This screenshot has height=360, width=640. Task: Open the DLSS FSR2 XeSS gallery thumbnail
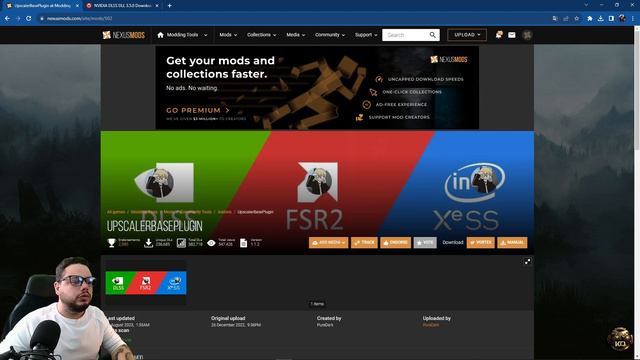[146, 282]
